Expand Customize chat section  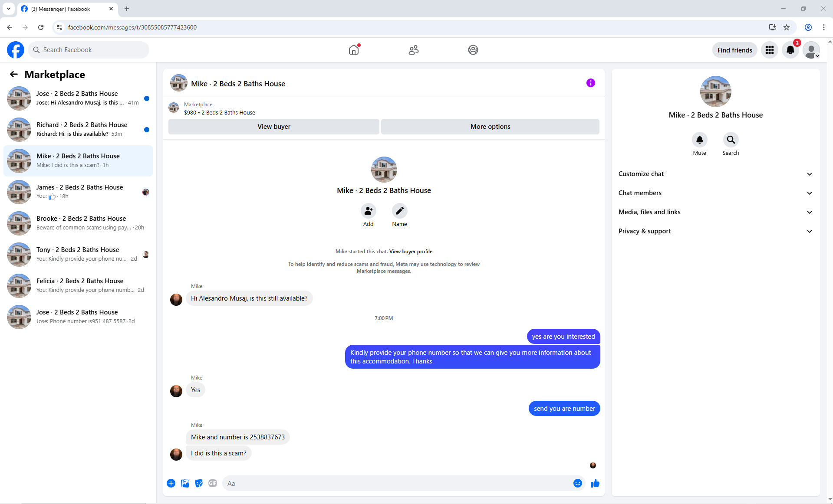[715, 174]
